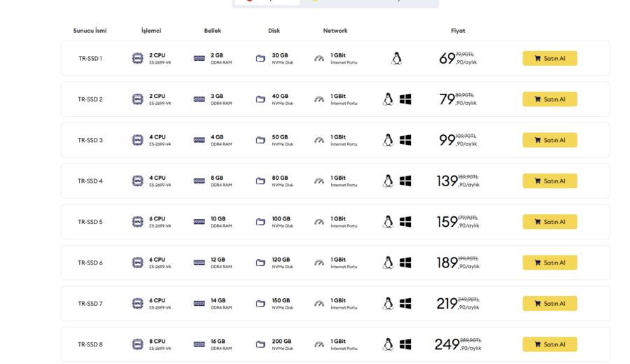Buy the TR-SSD 4 server plan
630x364 pixels.
pyautogui.click(x=549, y=181)
